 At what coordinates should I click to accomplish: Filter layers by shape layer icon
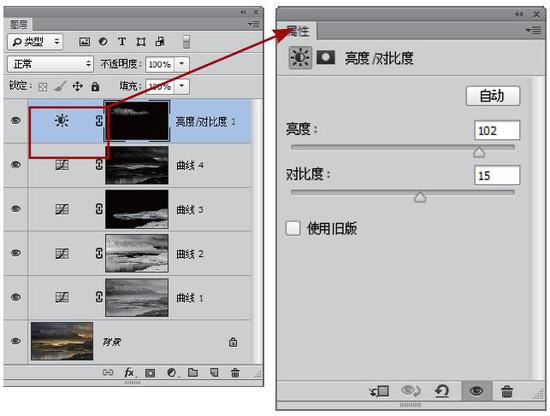[141, 42]
